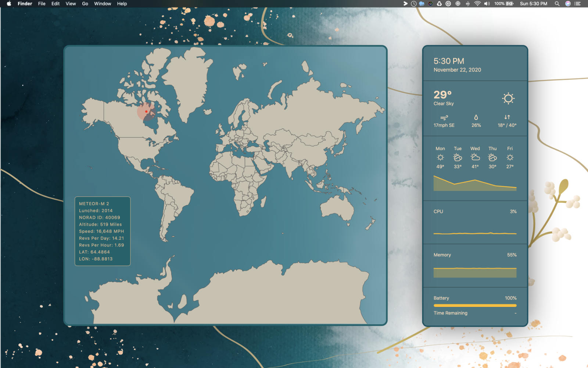
Task: Click the clear sky sun icon
Action: pyautogui.click(x=508, y=98)
